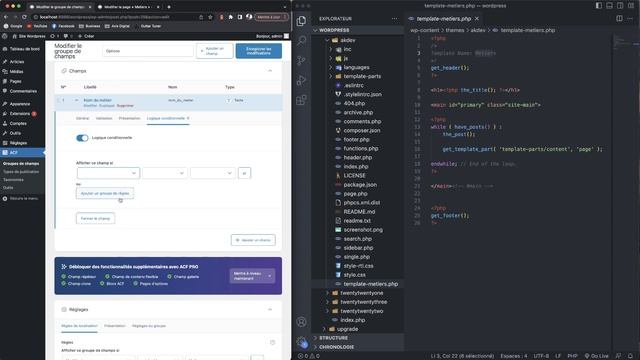Toggle primary sidebar layout icon in VS Code

(x=598, y=6)
